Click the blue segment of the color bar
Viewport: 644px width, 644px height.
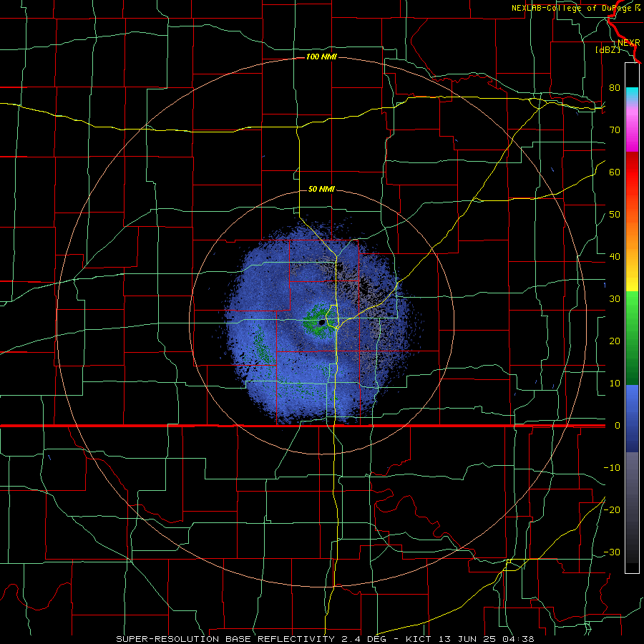[x=632, y=418]
